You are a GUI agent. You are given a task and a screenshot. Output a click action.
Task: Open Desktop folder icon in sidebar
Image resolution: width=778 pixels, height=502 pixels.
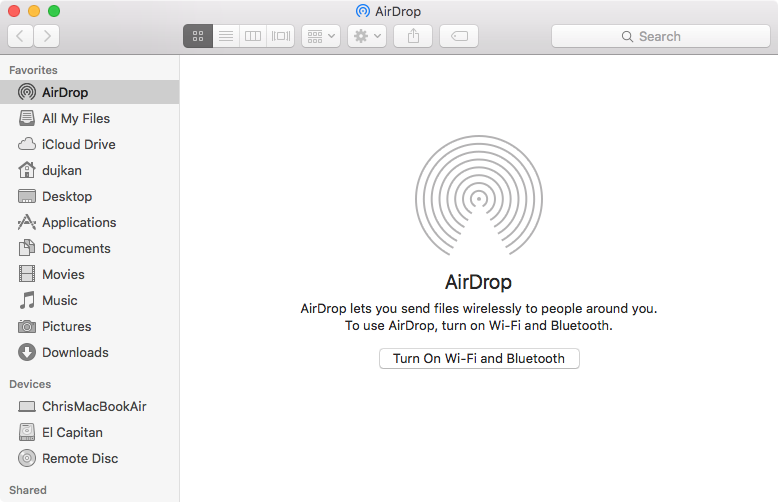tap(27, 196)
